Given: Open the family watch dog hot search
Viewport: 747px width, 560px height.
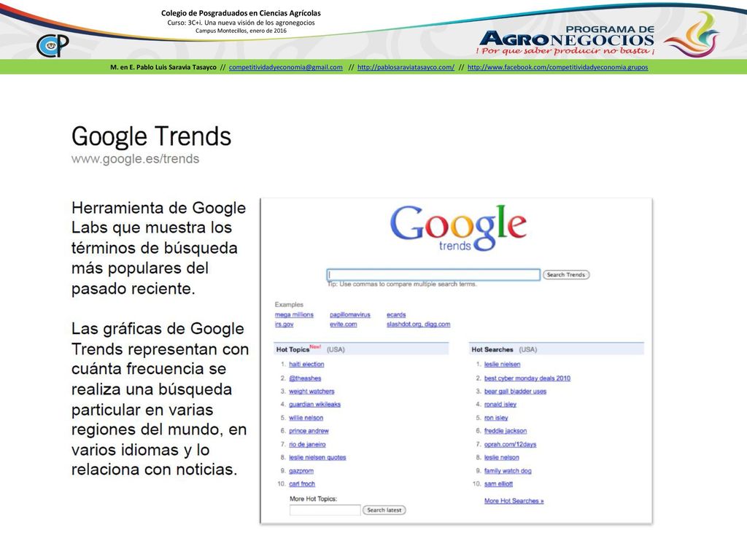Looking at the screenshot, I should (x=508, y=471).
